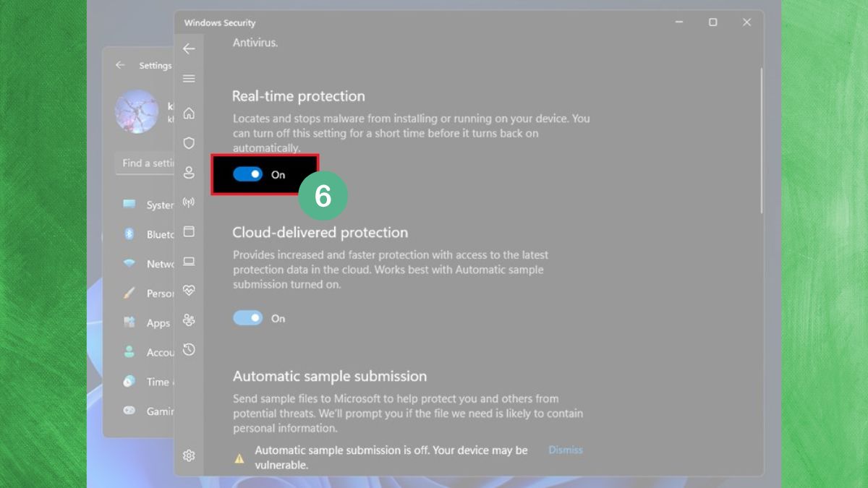Open Account protection sidebar icon
The image size is (868, 488).
(189, 173)
